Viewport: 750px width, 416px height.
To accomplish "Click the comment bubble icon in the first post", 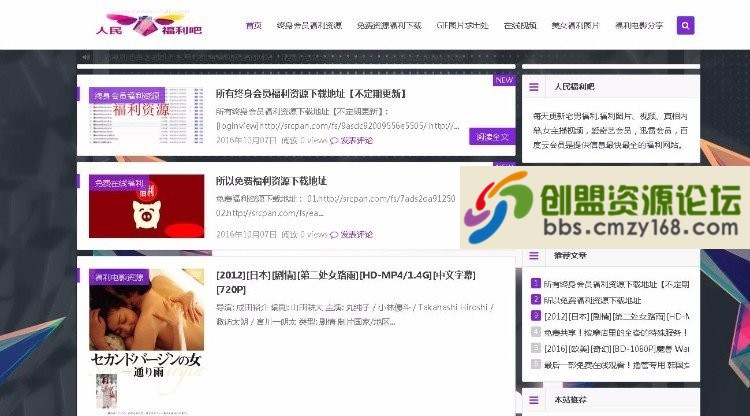I will pos(334,141).
